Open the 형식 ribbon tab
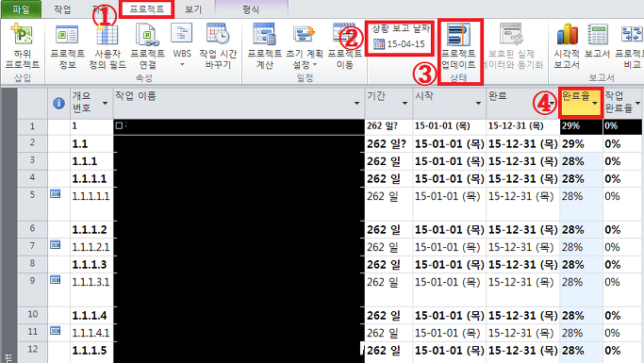Image resolution: width=644 pixels, height=363 pixels. pos(250,9)
